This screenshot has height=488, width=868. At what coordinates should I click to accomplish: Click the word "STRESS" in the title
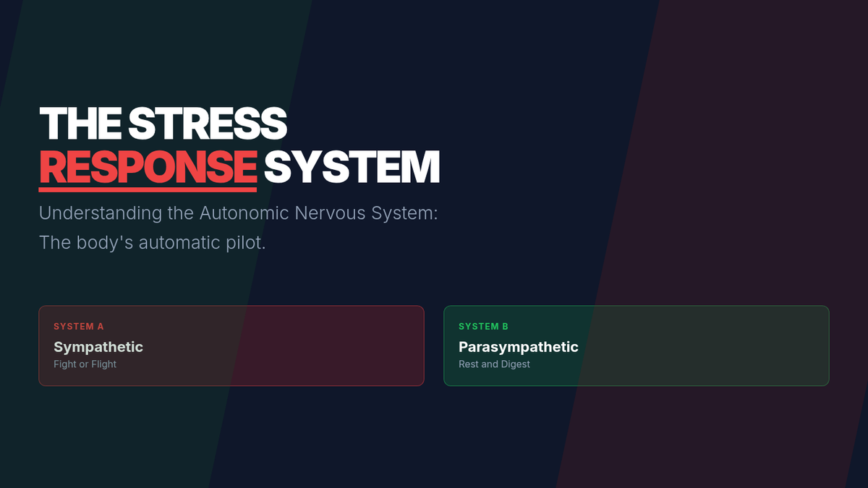pos(207,123)
